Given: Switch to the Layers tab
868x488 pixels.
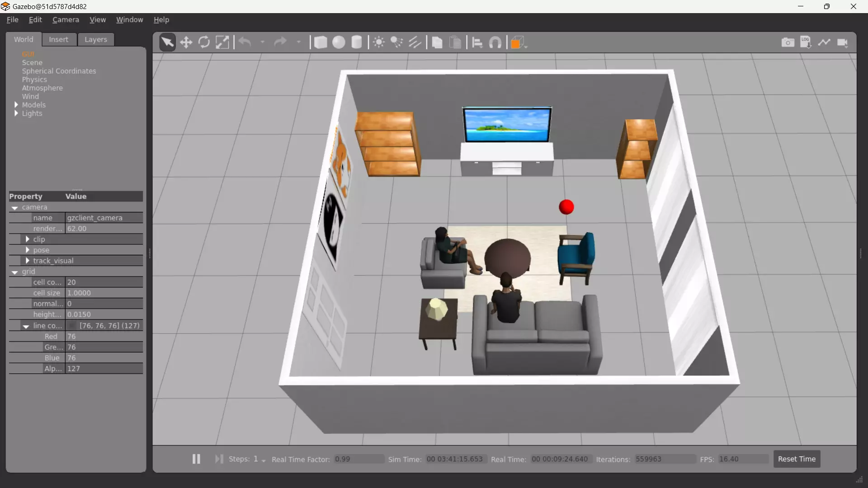Looking at the screenshot, I should pyautogui.click(x=95, y=39).
